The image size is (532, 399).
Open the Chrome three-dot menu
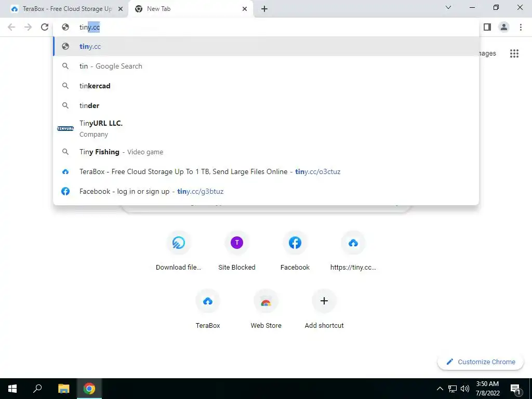pos(521,27)
